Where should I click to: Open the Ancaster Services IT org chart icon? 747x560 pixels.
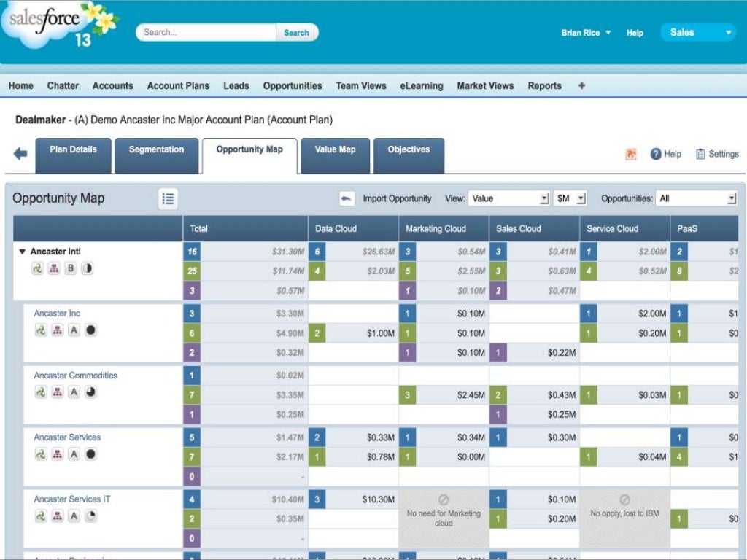57,516
